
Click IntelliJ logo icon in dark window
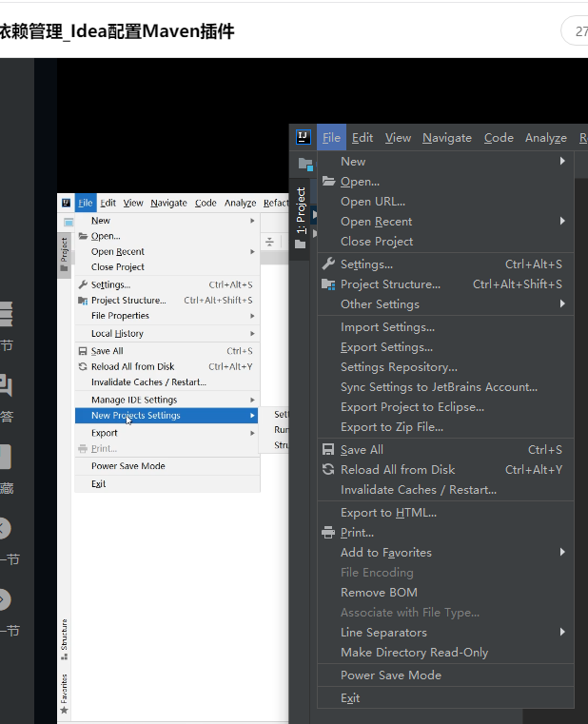pyautogui.click(x=303, y=137)
